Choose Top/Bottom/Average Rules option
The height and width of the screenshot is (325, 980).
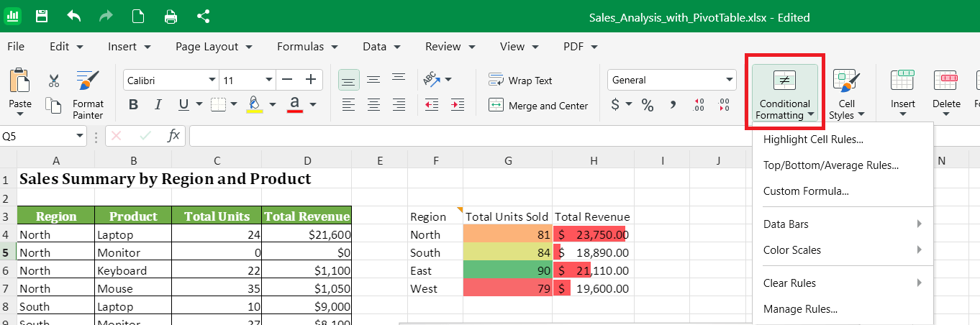point(843,165)
